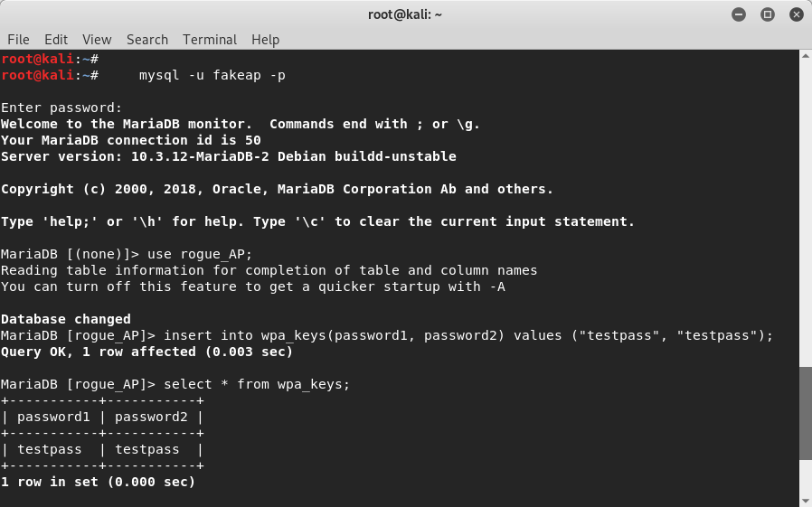Viewport: 812px width, 507px height.
Task: Click the scrollbar up arrow
Action: 806,55
